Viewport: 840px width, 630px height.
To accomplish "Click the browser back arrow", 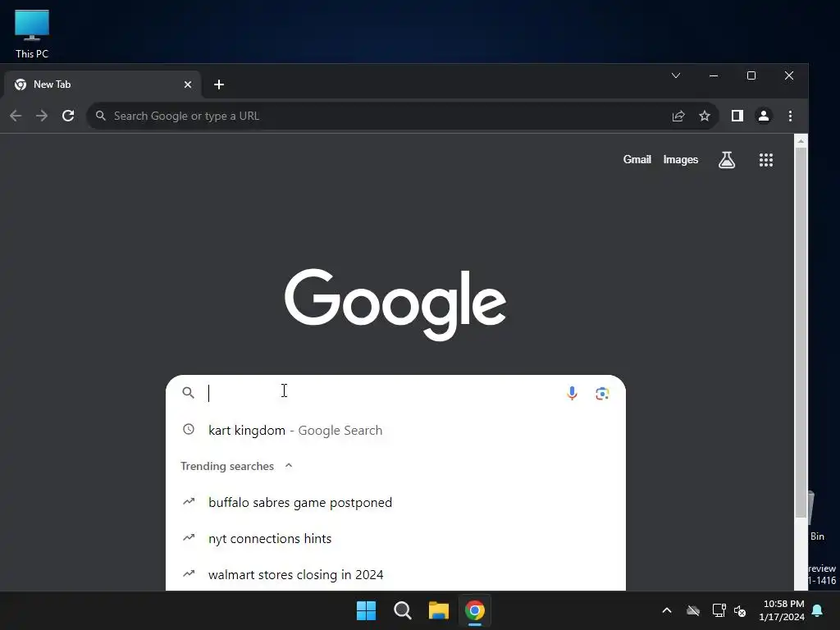I will pyautogui.click(x=16, y=116).
